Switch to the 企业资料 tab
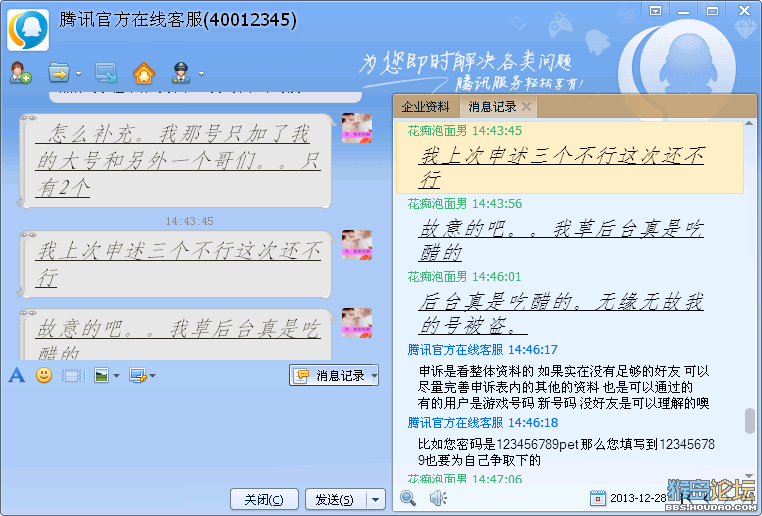This screenshot has height=516, width=762. [x=425, y=106]
